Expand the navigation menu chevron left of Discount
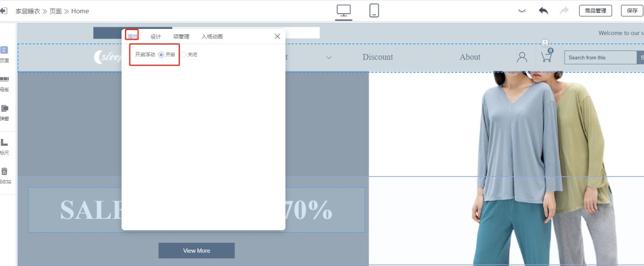Image resolution: width=644 pixels, height=266 pixels. [329, 57]
